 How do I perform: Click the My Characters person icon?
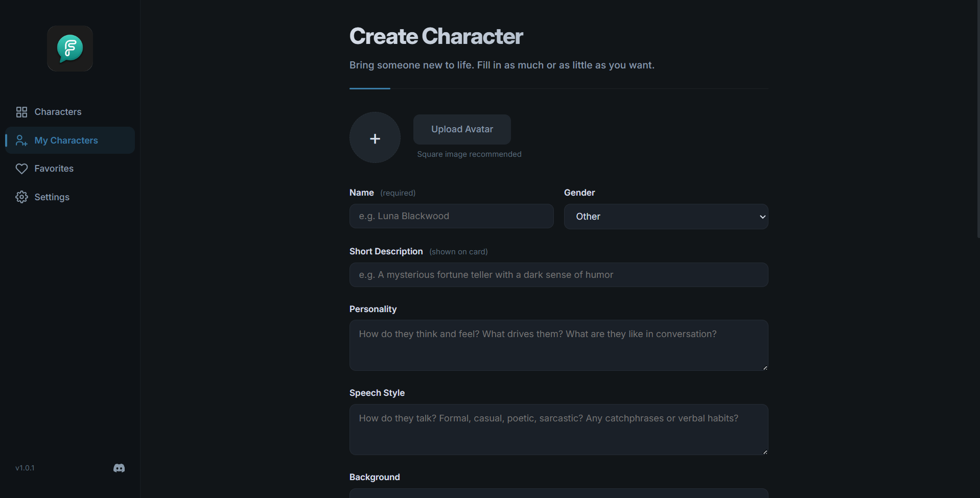21,140
